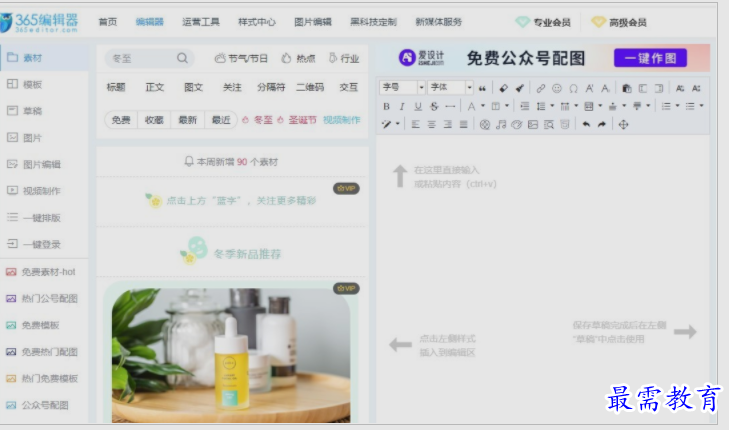
Task: Undo the last edit
Action: [x=586, y=125]
